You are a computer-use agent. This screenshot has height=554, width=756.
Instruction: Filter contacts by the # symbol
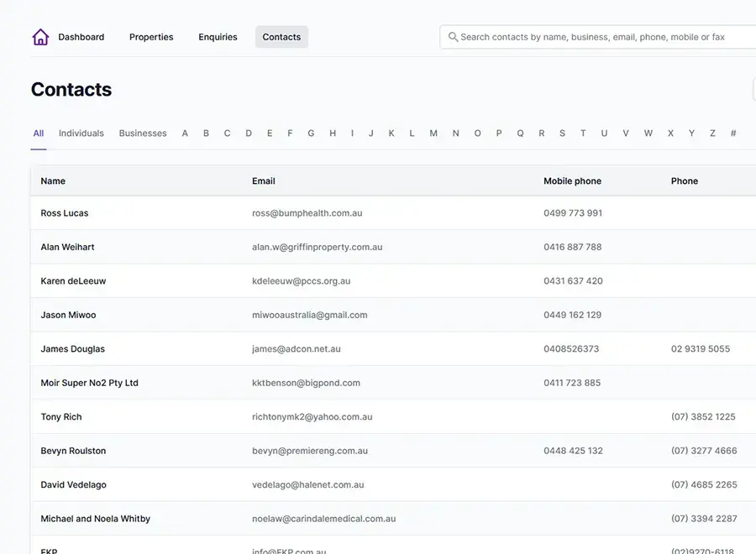[733, 133]
